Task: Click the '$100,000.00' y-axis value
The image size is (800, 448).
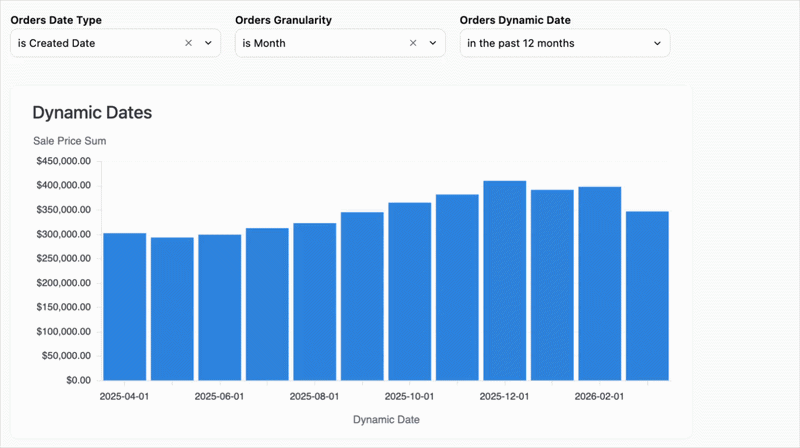Action: (64, 332)
